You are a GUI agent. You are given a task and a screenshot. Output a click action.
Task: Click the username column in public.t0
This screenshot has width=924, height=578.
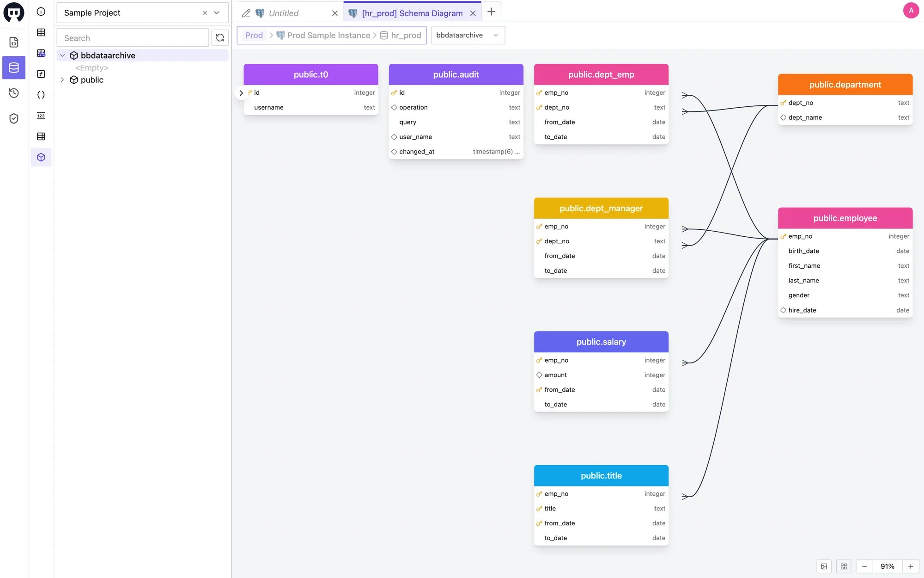coord(311,107)
